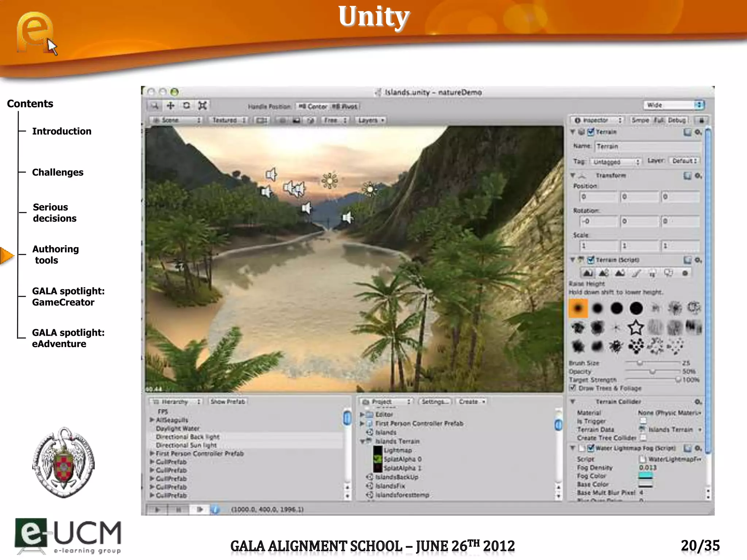The width and height of the screenshot is (747, 560).
Task: Open the Scene view dropdown
Action: 176,120
